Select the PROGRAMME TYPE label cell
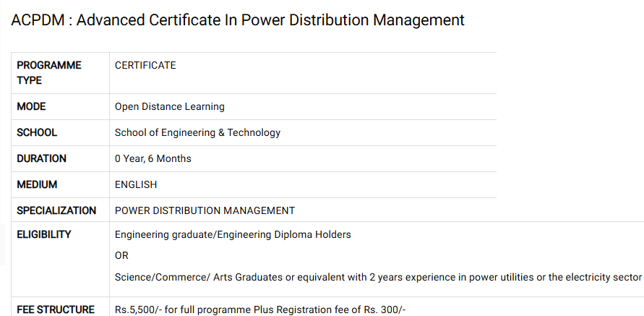 60,73
